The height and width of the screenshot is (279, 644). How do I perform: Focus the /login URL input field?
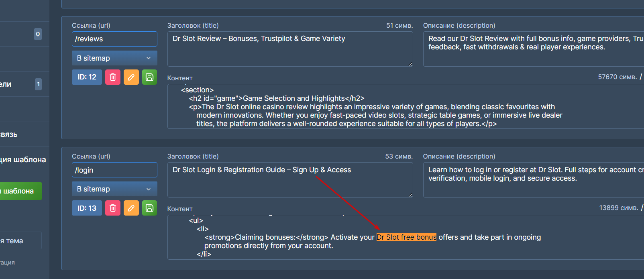(114, 170)
